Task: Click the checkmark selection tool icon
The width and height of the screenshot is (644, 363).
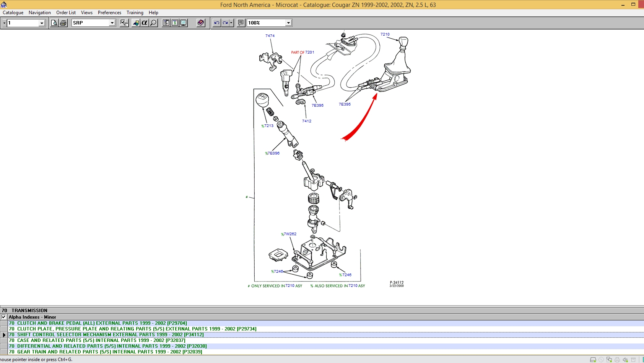Action: click(124, 23)
